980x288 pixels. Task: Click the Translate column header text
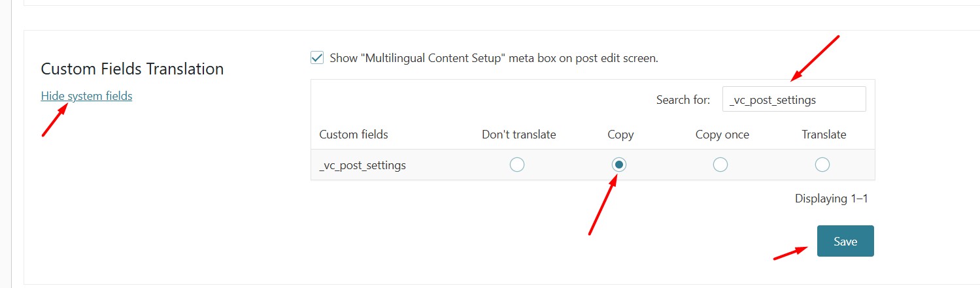(x=824, y=135)
